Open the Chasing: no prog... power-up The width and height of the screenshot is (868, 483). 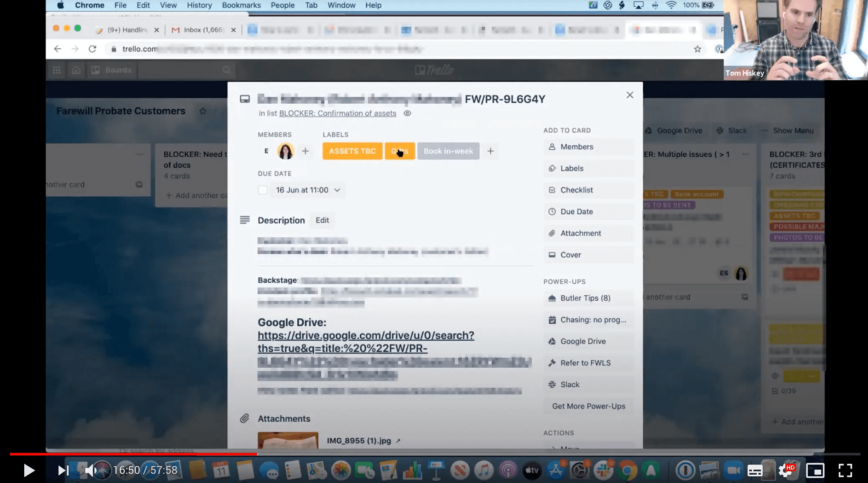(589, 320)
